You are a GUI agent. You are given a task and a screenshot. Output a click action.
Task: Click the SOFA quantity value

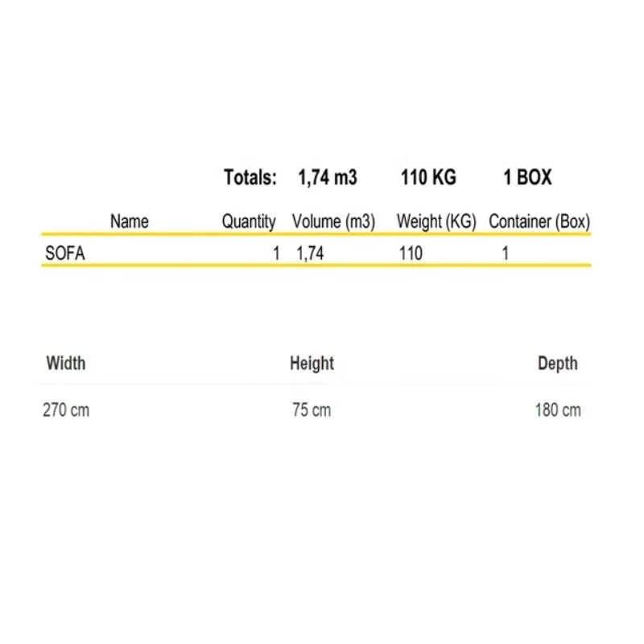click(276, 254)
